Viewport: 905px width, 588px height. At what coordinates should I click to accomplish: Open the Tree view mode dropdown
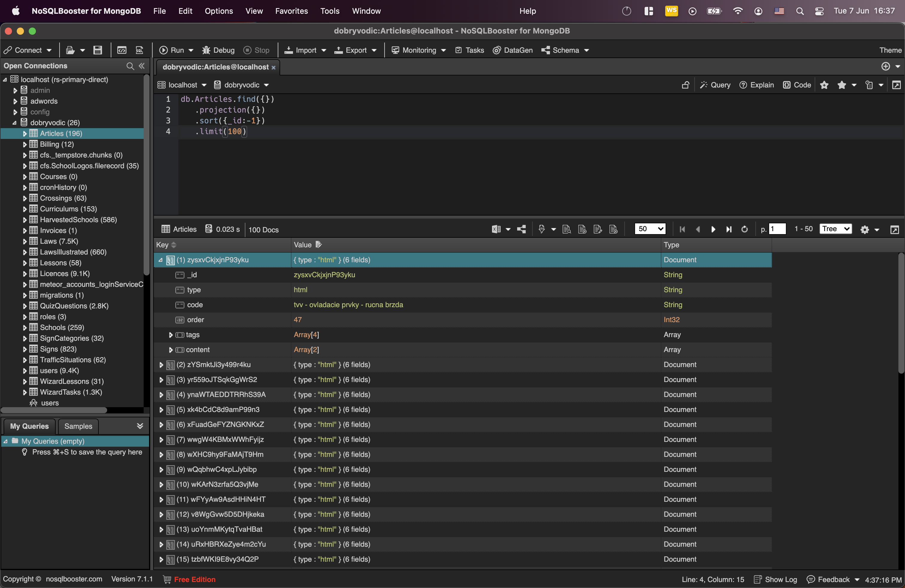pos(835,229)
